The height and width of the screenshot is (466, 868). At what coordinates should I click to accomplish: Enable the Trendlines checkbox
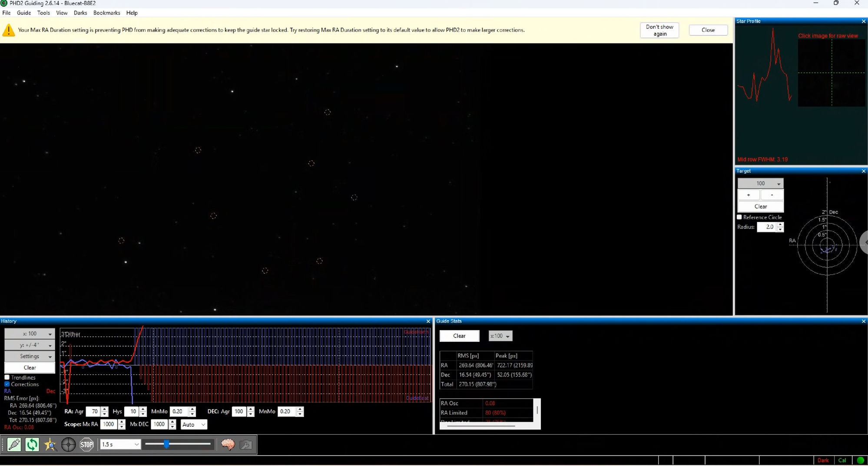click(7, 377)
